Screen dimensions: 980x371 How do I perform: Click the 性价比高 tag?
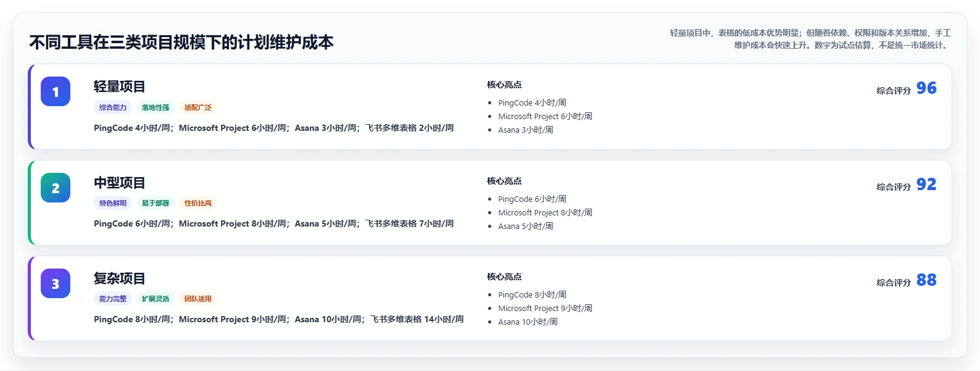(198, 203)
